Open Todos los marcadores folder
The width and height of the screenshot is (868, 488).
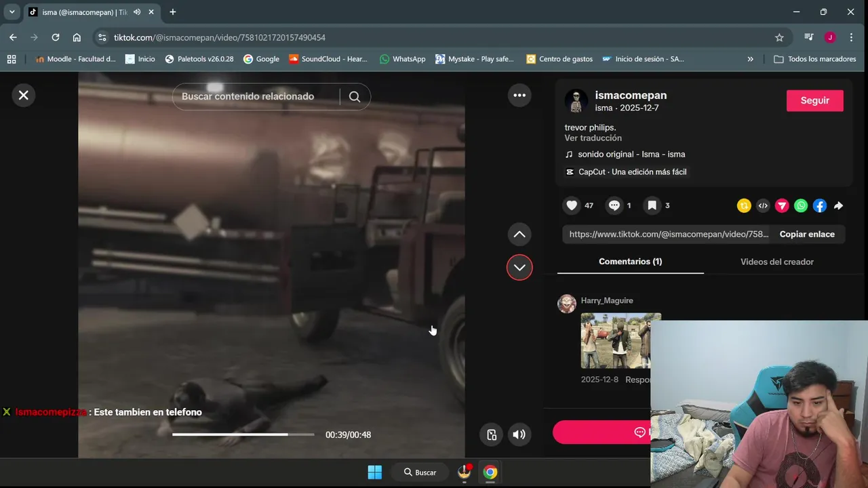[815, 59]
